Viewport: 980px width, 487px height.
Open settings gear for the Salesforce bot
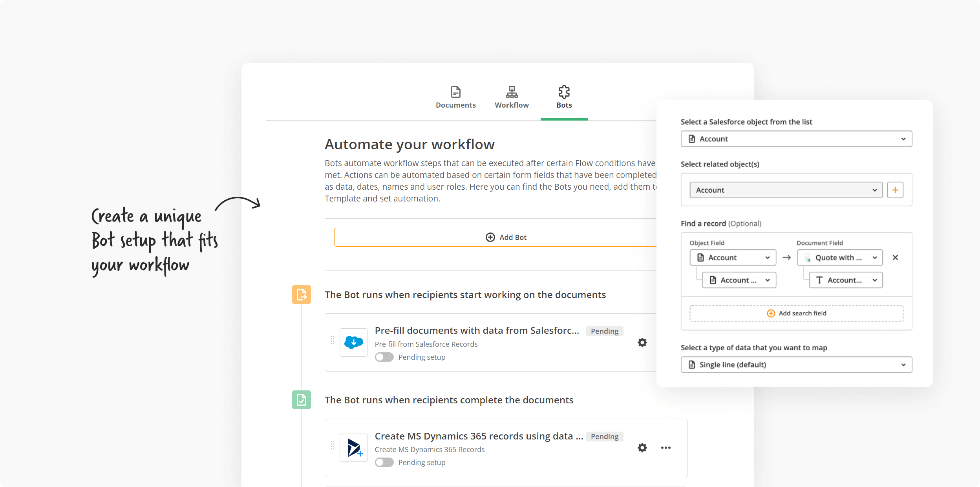pyautogui.click(x=642, y=342)
